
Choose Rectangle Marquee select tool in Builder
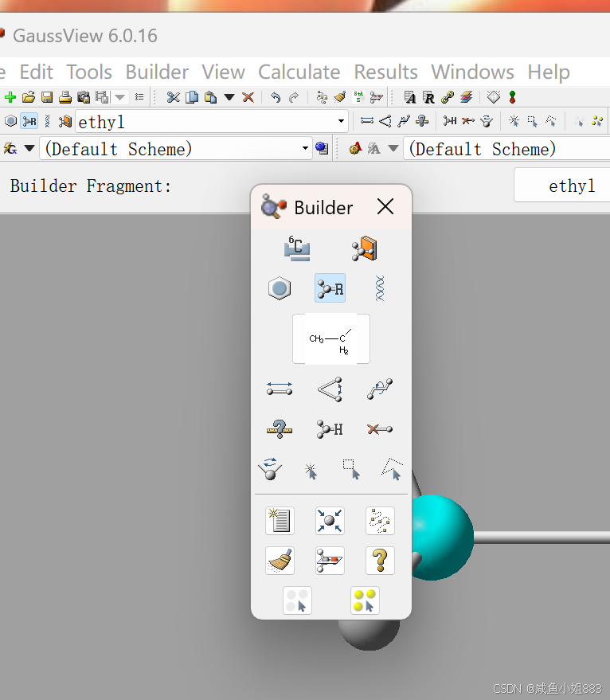coord(351,469)
